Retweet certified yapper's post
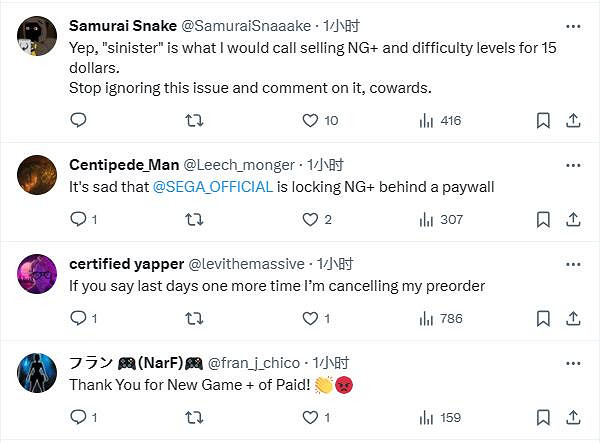 pyautogui.click(x=195, y=319)
